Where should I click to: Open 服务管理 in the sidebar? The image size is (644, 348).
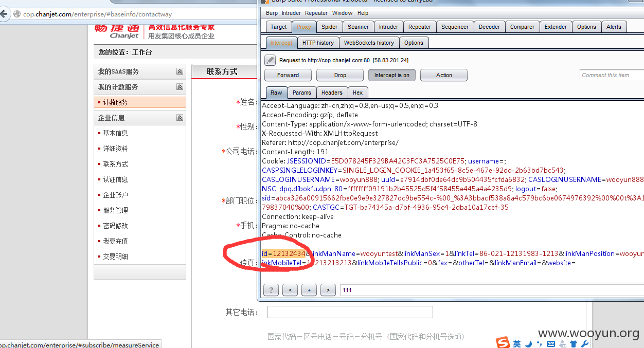click(115, 210)
